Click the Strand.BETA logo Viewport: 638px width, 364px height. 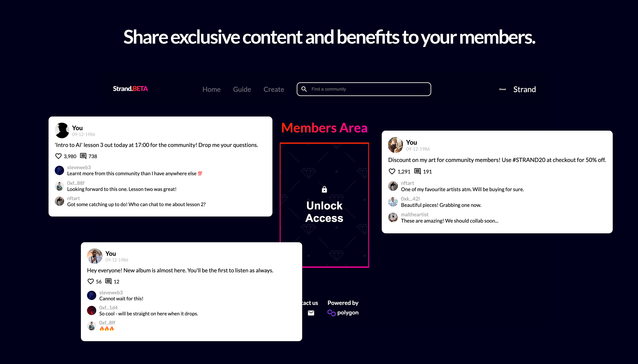click(130, 89)
